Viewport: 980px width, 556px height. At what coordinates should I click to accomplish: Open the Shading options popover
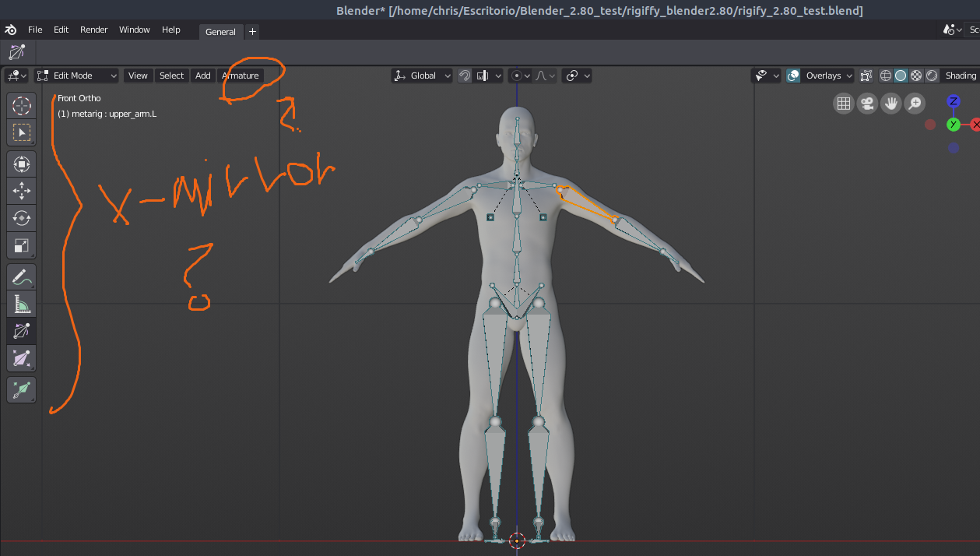pyautogui.click(x=961, y=76)
